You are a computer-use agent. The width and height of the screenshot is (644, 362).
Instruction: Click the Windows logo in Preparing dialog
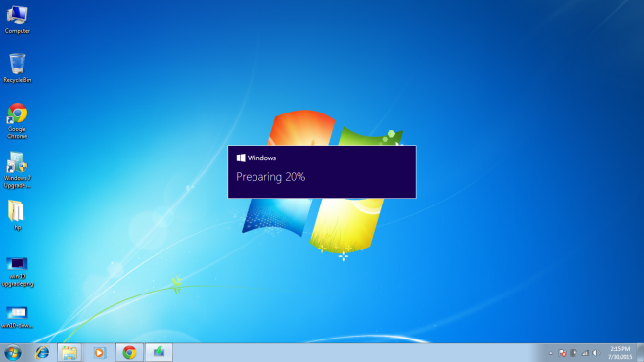tap(241, 158)
